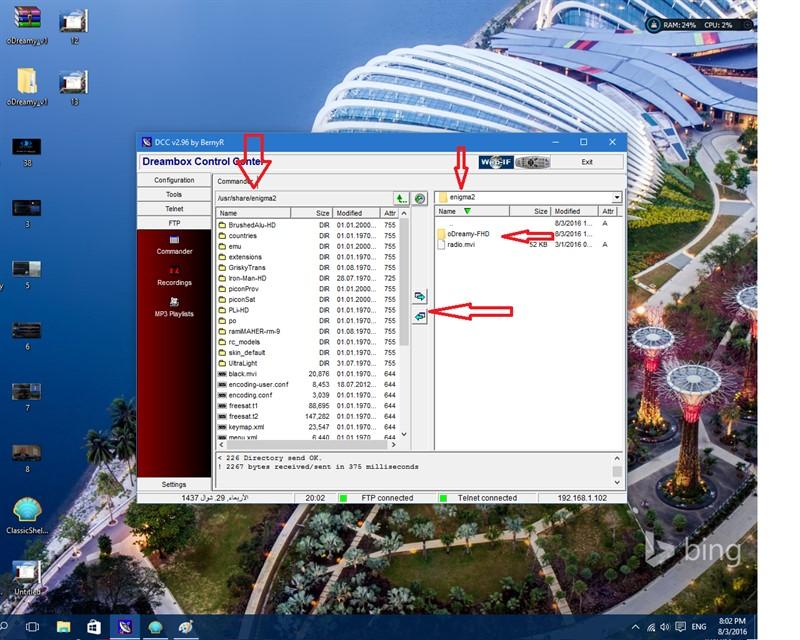Show hidden system tray icons
800x640 pixels.
[636, 627]
